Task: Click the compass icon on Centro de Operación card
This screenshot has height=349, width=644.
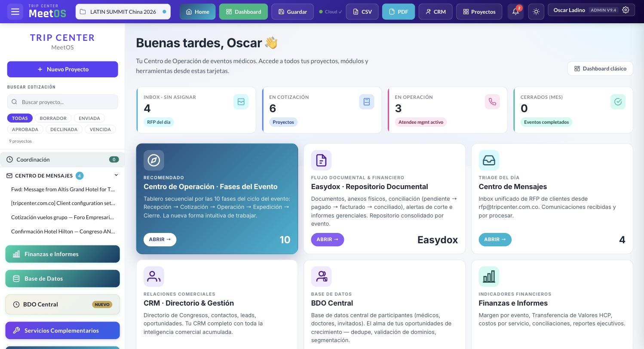Action: (154, 160)
